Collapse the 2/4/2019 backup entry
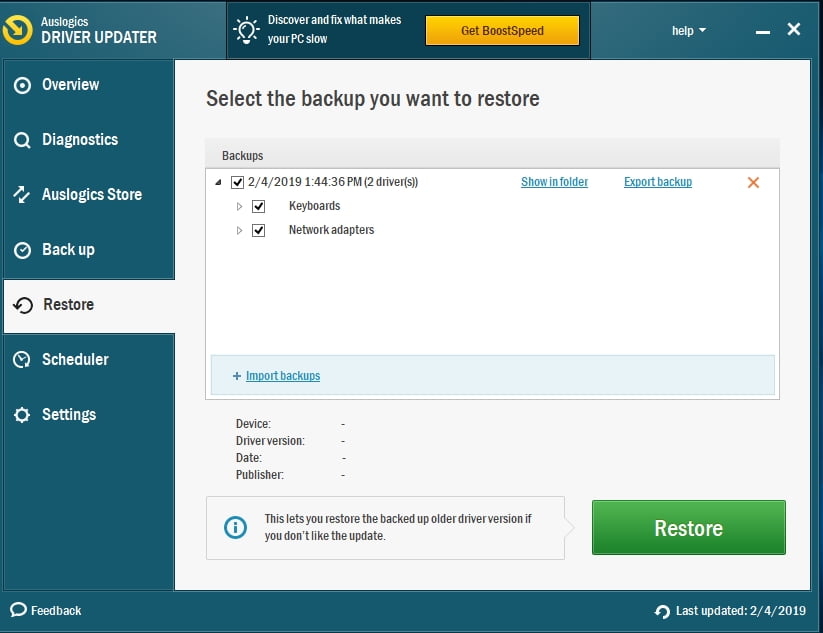This screenshot has width=823, height=633. (x=219, y=182)
